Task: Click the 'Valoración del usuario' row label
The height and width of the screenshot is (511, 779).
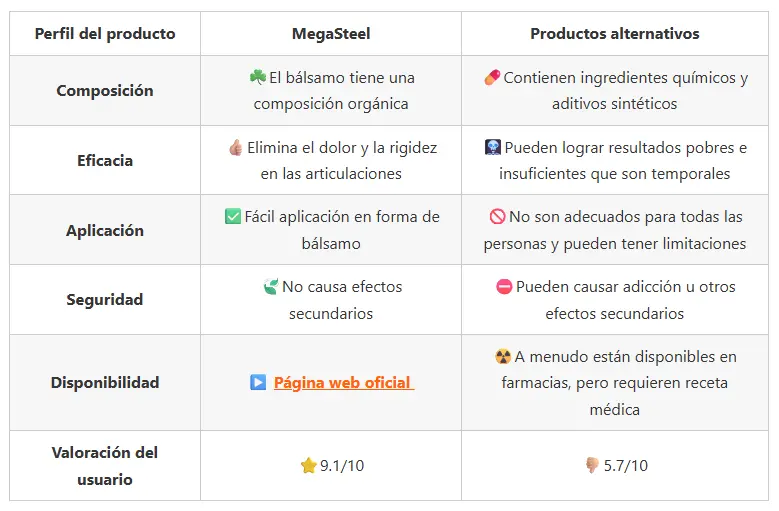Action: pos(105,465)
